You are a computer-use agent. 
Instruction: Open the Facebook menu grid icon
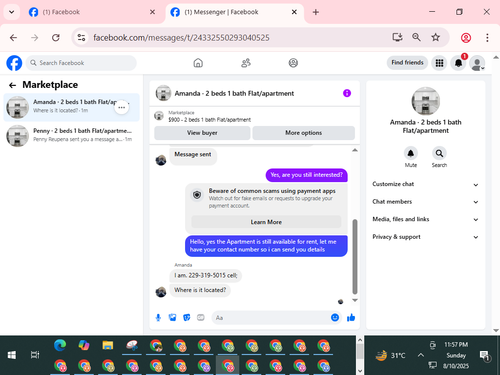tap(439, 63)
